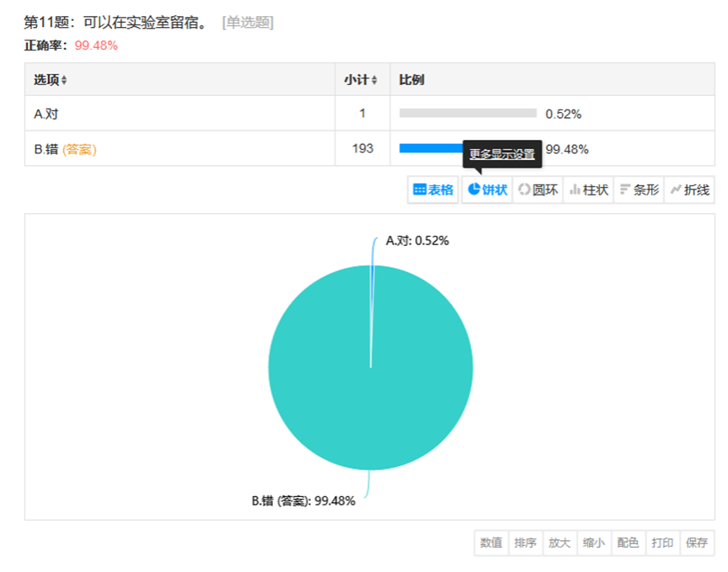Select the A.对 option row
Image resolution: width=728 pixels, height=572 pixels.
coord(370,113)
